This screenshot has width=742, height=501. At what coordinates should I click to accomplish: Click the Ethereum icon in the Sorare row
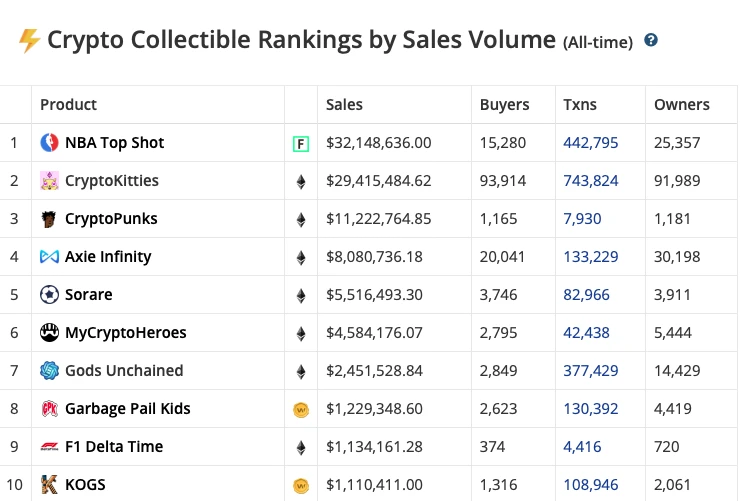click(x=301, y=296)
